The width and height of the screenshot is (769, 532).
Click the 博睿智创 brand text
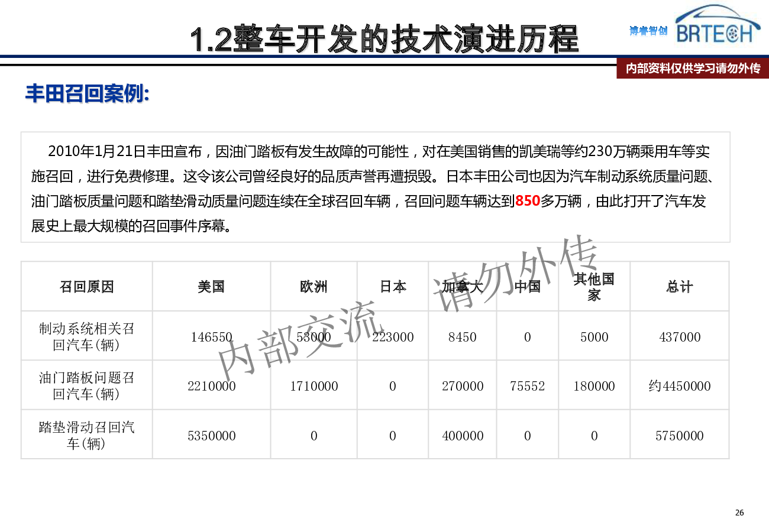point(648,31)
